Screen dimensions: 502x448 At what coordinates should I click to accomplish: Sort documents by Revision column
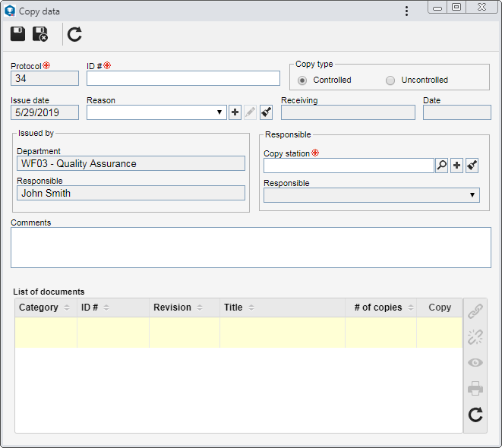point(200,308)
